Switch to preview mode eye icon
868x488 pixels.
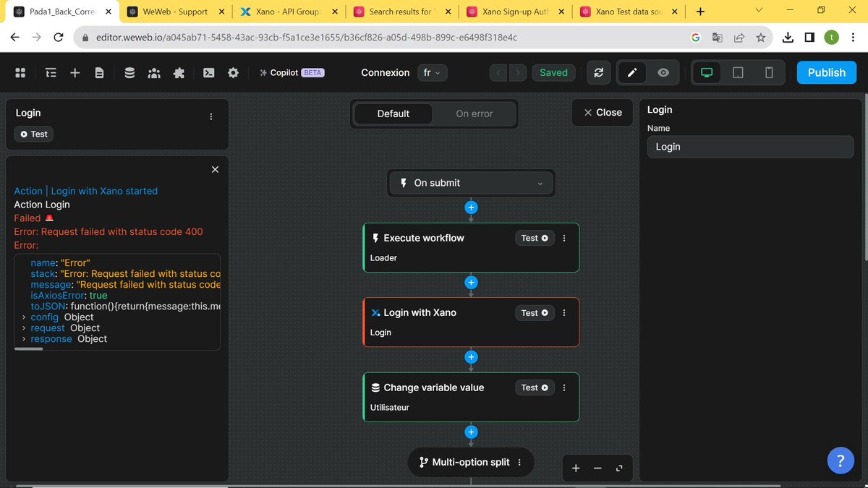click(x=663, y=72)
